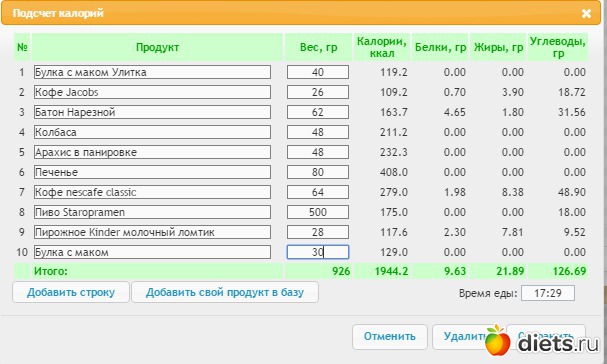Click the calories value 175.0

point(394,212)
